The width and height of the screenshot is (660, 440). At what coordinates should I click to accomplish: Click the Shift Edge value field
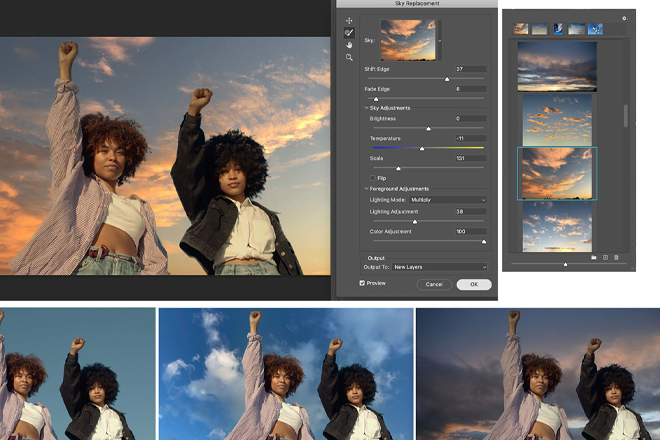tap(470, 69)
